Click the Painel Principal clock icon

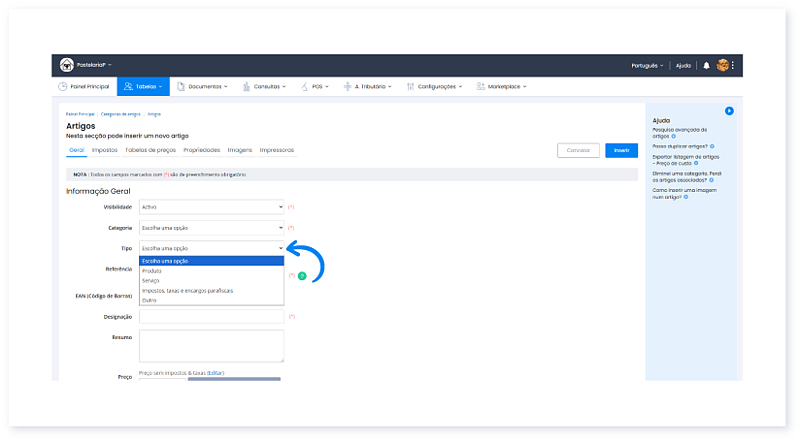(63, 87)
